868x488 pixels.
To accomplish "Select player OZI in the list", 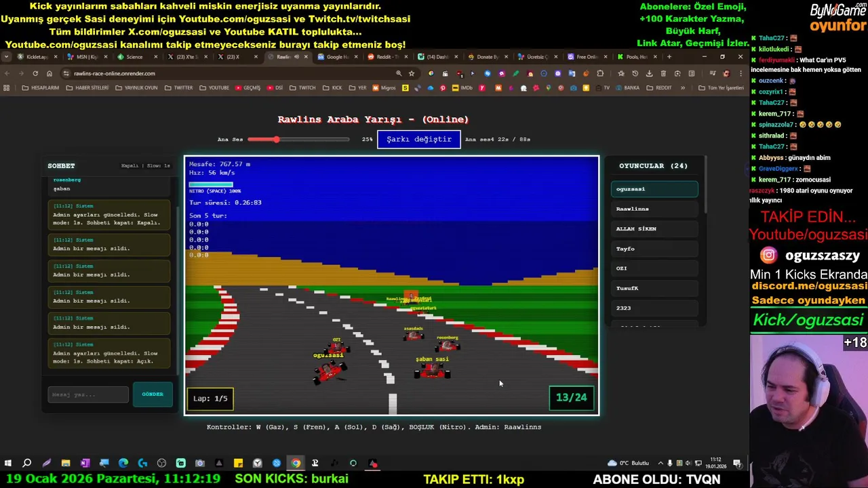I will click(654, 268).
